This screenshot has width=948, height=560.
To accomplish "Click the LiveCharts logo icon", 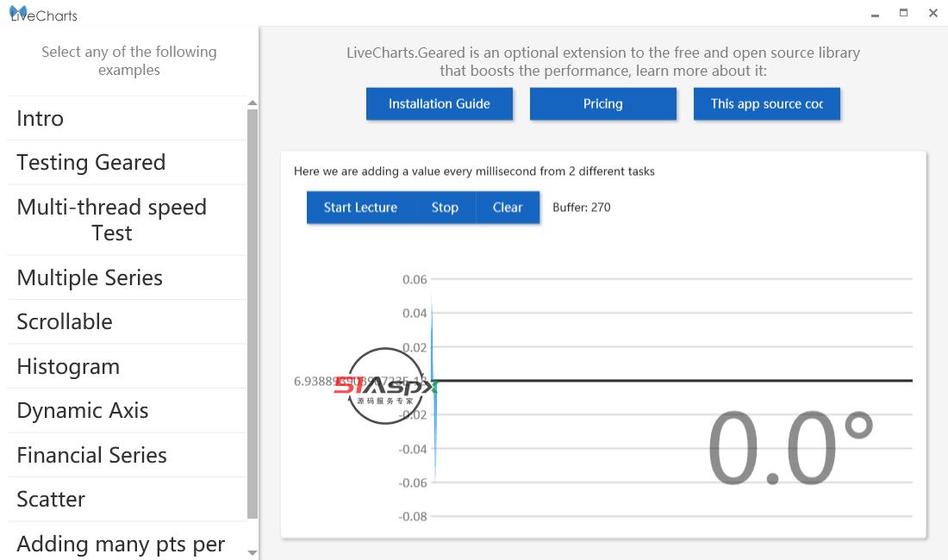I will 18,13.
